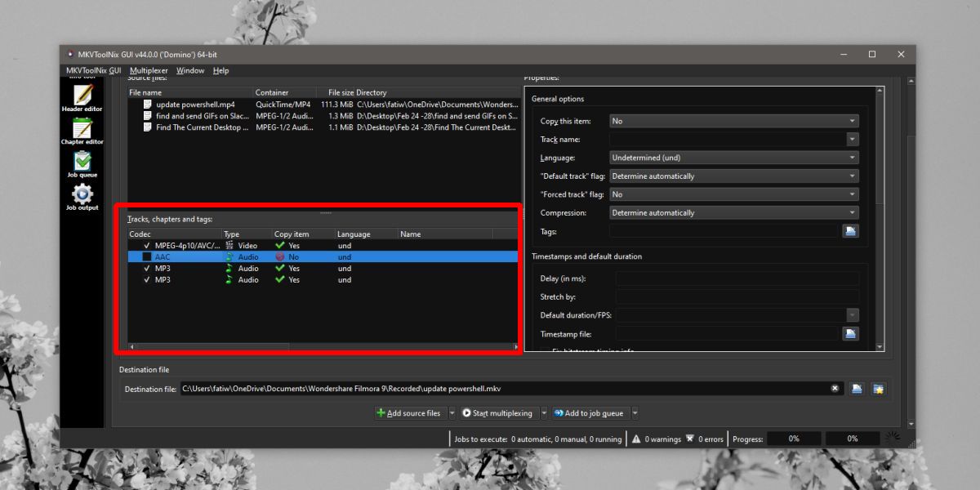This screenshot has width=980, height=490.
Task: Click the Destination file path field
Action: pyautogui.click(x=511, y=389)
